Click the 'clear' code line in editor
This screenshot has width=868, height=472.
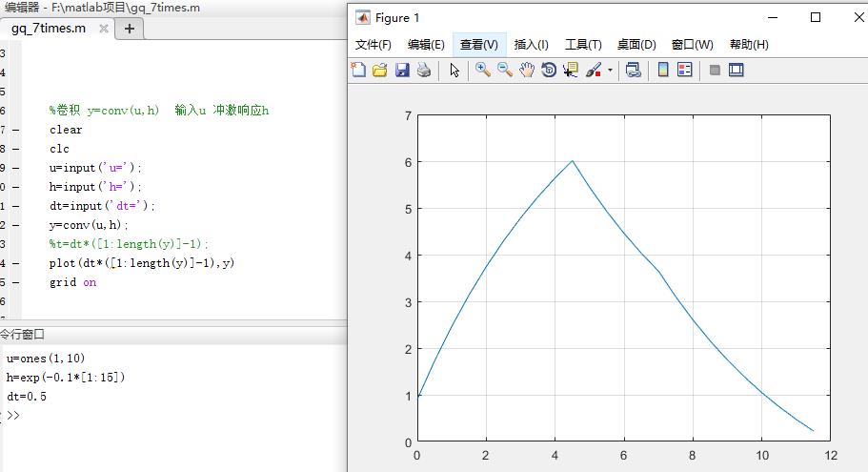click(66, 130)
